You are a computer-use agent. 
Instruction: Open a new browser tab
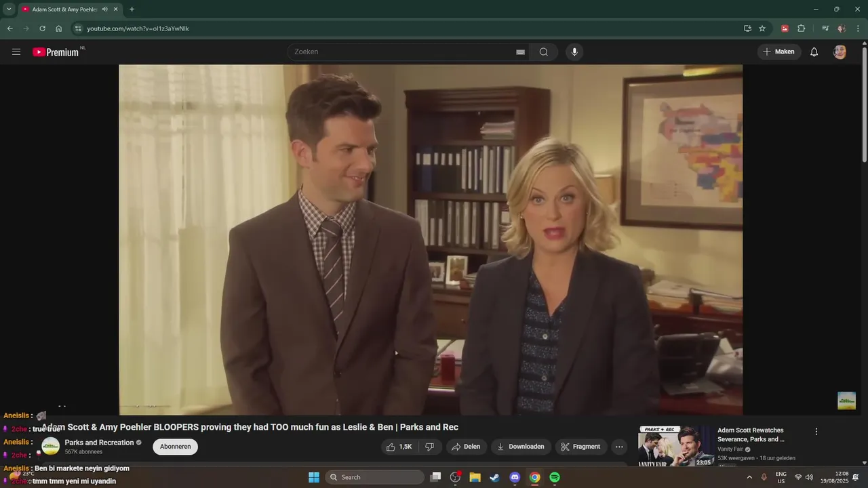(132, 9)
